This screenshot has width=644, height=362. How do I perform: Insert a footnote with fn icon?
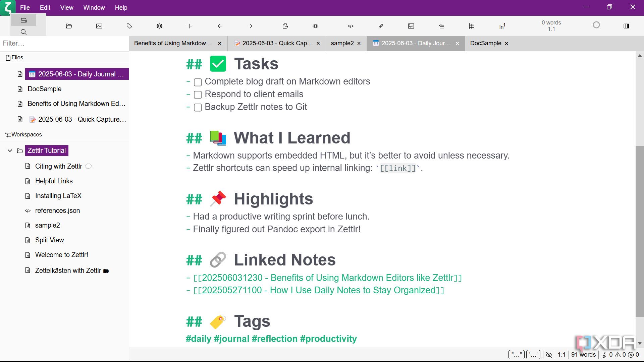pos(502,26)
